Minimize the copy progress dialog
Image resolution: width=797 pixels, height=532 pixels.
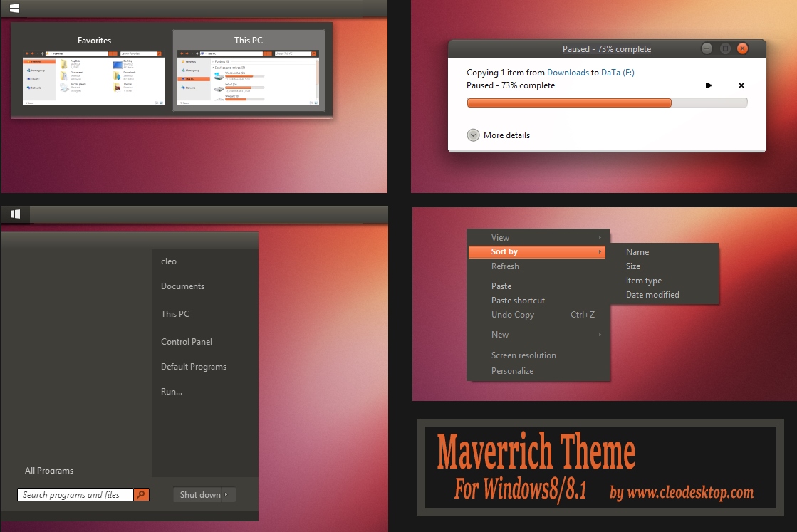pos(707,48)
